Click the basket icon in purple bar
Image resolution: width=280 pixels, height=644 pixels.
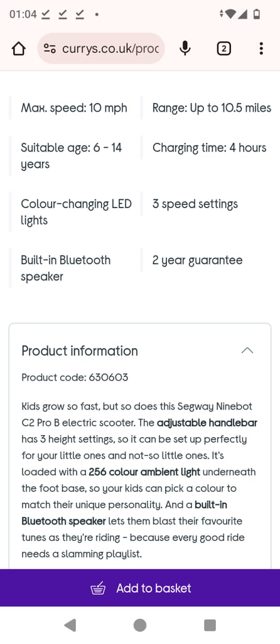tap(98, 588)
